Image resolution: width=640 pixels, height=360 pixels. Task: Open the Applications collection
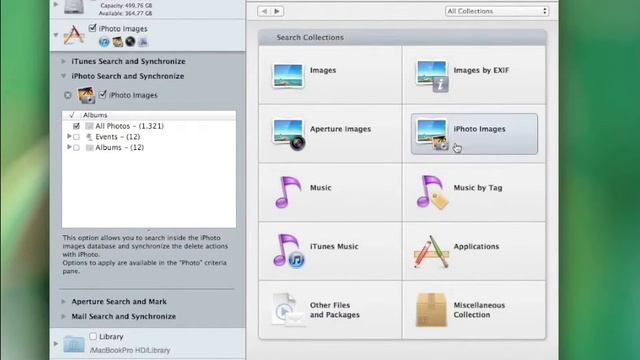474,251
